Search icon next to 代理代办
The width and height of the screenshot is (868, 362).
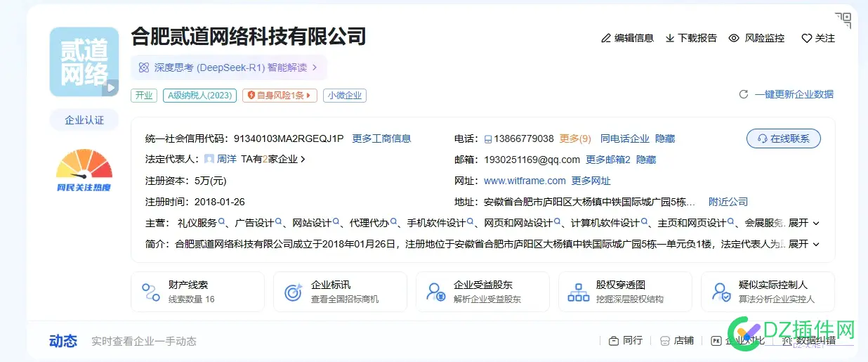pyautogui.click(x=394, y=222)
